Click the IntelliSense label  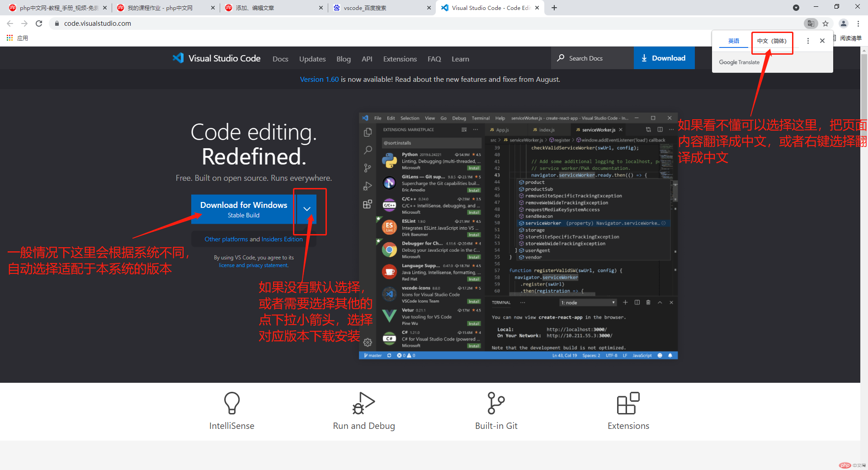click(x=232, y=426)
